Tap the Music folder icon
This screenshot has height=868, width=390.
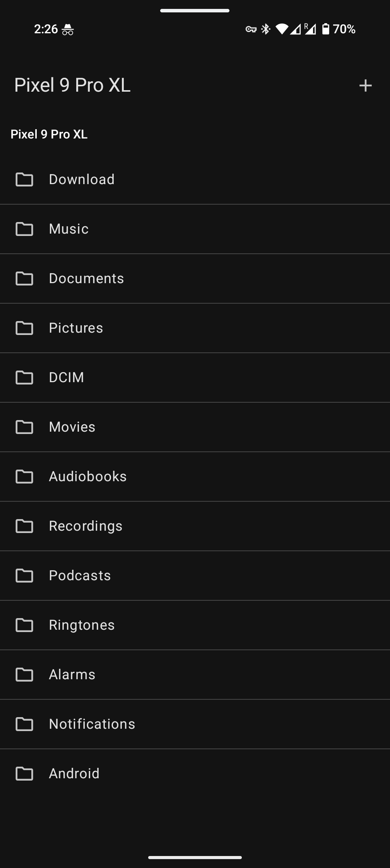point(24,229)
